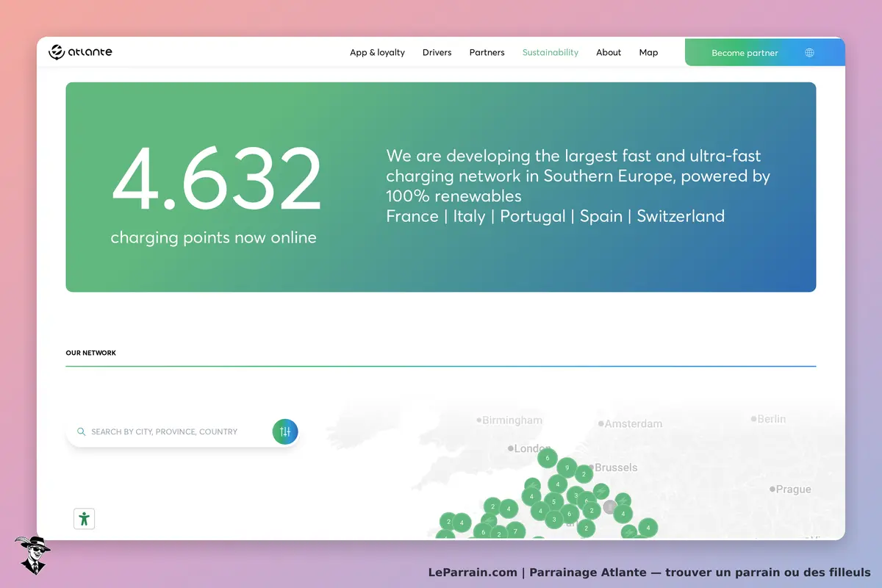This screenshot has height=588, width=882.
Task: Click the 4.632 charging points counter
Action: click(x=217, y=180)
